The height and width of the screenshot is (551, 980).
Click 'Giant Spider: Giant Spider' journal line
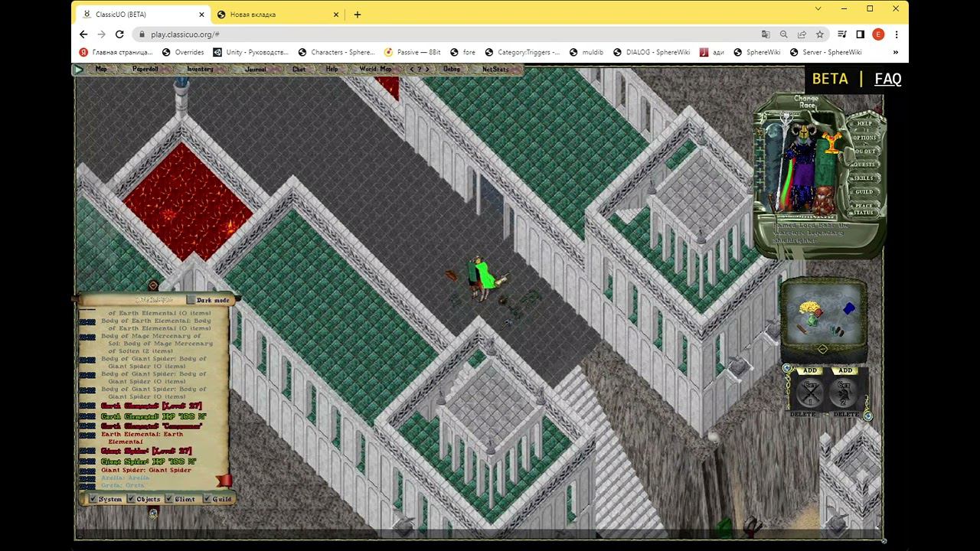(x=147, y=470)
